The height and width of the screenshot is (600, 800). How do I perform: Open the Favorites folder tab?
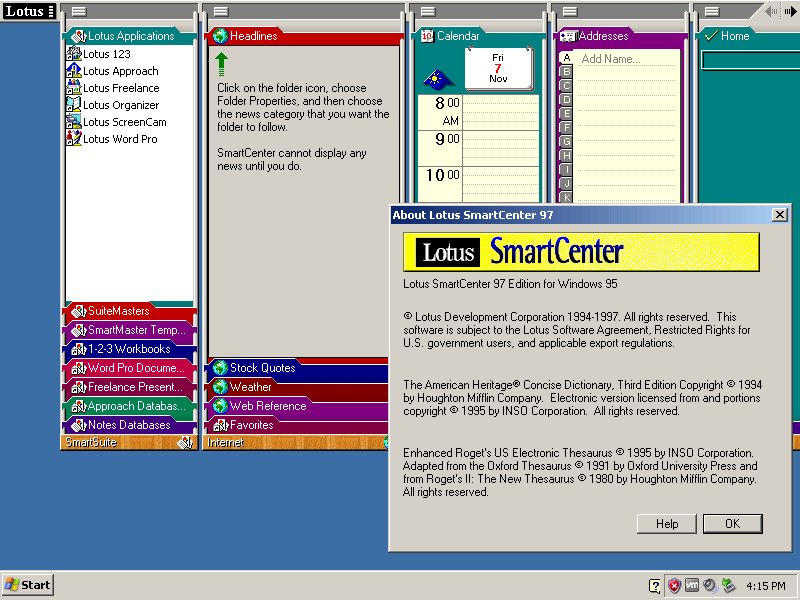tap(297, 425)
